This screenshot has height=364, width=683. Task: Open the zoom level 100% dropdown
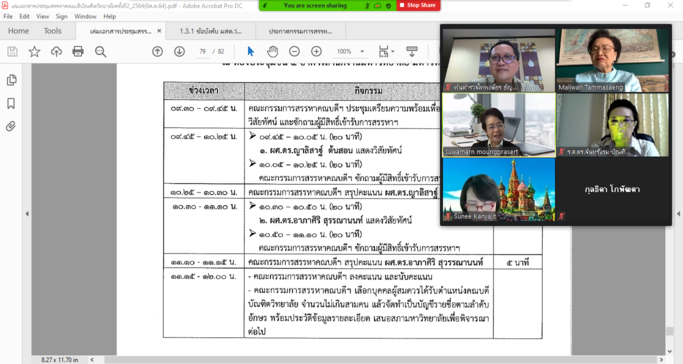pyautogui.click(x=362, y=51)
